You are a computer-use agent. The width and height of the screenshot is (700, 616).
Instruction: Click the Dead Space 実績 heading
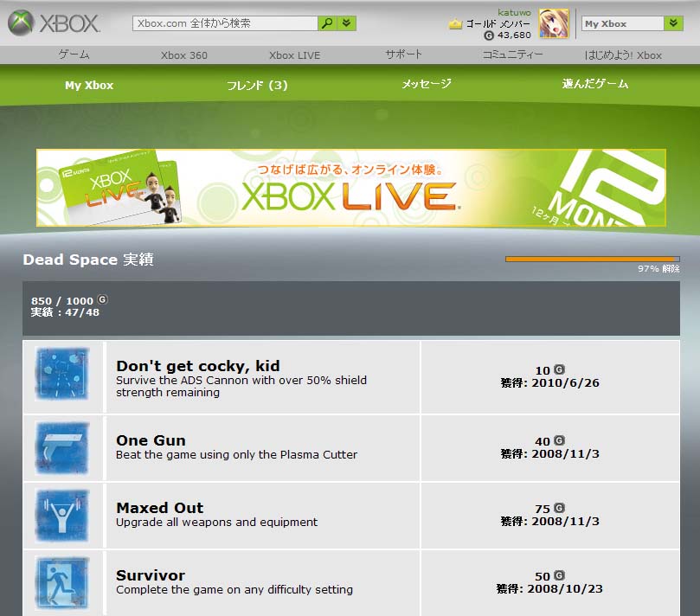(88, 260)
